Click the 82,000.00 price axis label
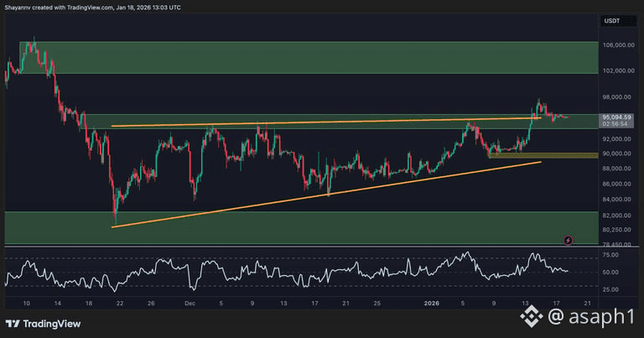Image resolution: width=644 pixels, height=338 pixels. [616, 216]
